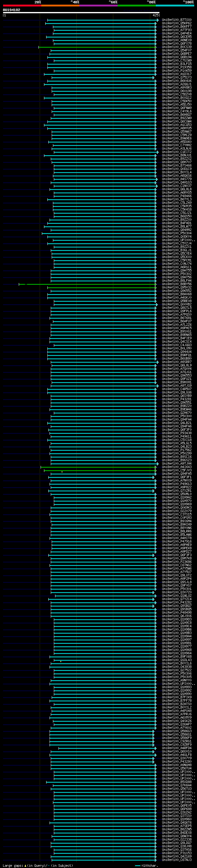Click green alignment bar of UniRef100_Q95032

click(x=102, y=287)
